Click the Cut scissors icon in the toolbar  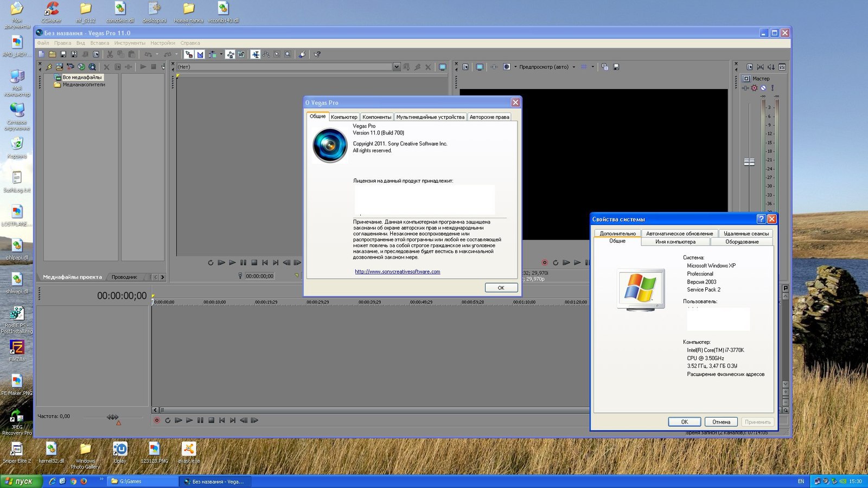[x=110, y=54]
